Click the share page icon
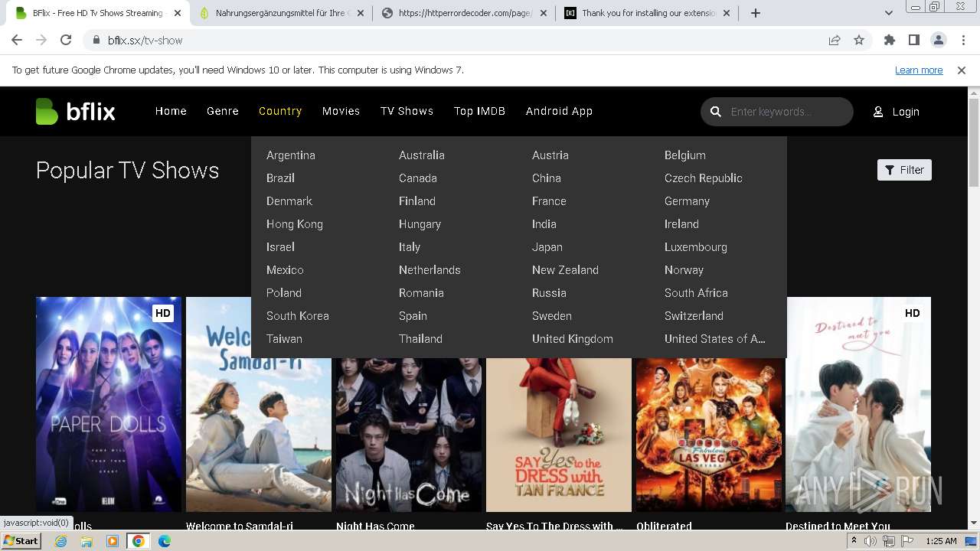This screenshot has height=551, width=980. 835,41
